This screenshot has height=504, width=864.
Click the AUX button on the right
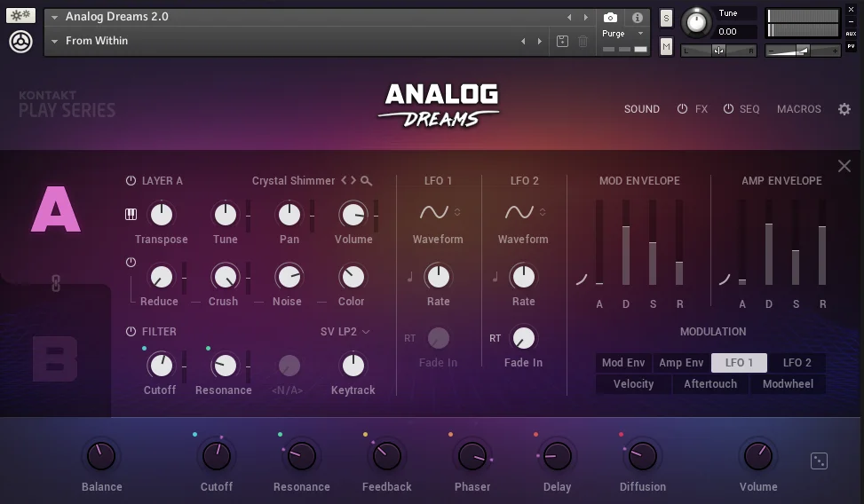(851, 34)
